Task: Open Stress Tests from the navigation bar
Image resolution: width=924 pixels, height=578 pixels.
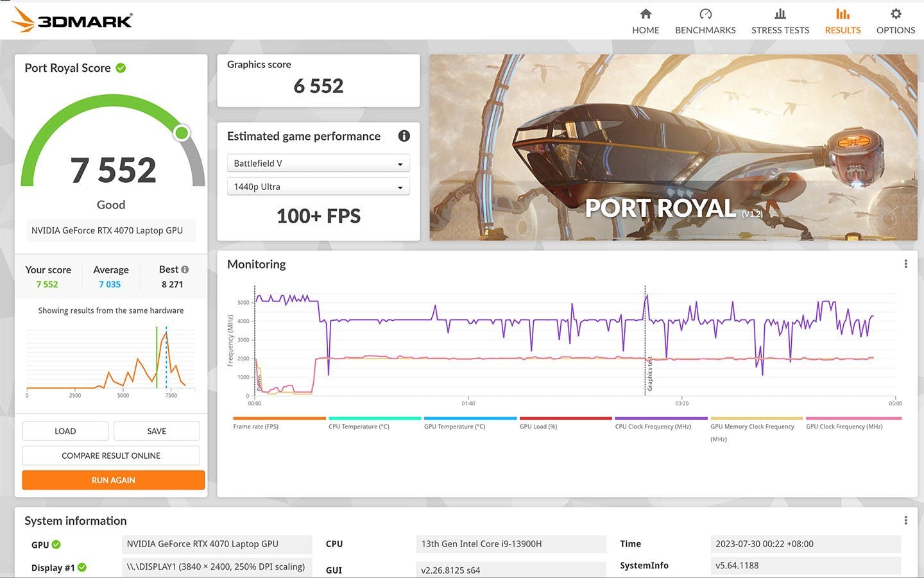Action: (x=780, y=21)
